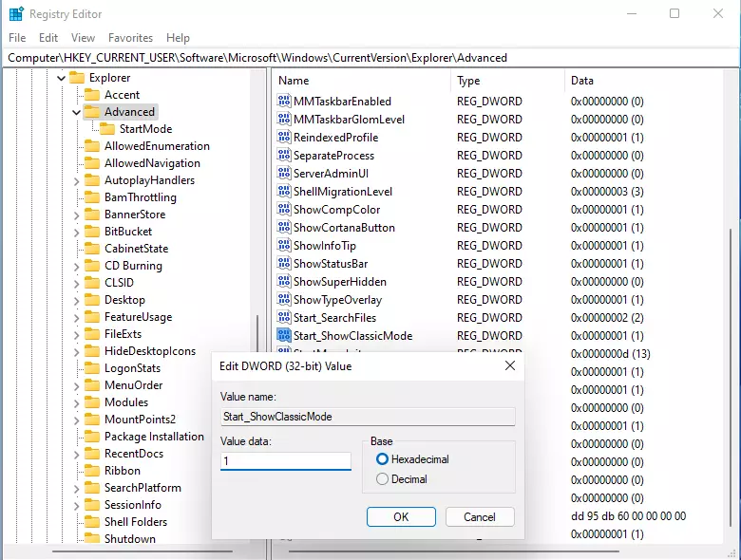Image resolution: width=741 pixels, height=560 pixels.
Task: Click the Start_SearchFiles DWORD value icon
Action: click(283, 317)
